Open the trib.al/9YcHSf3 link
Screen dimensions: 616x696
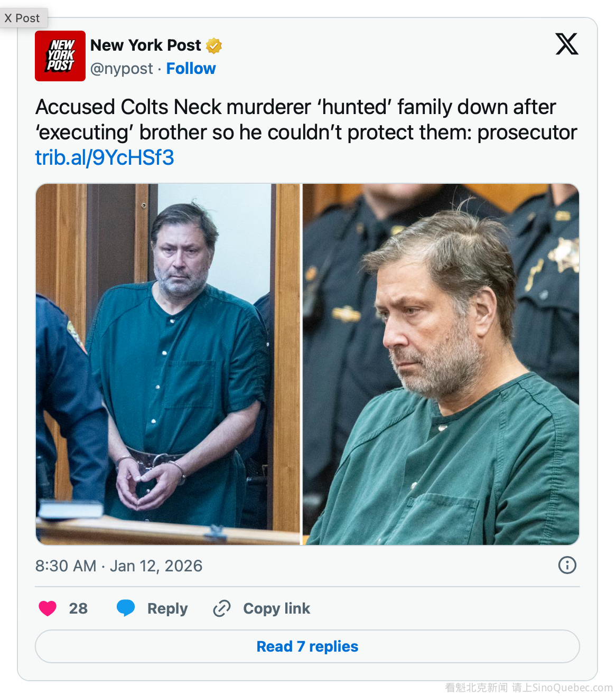point(105,157)
